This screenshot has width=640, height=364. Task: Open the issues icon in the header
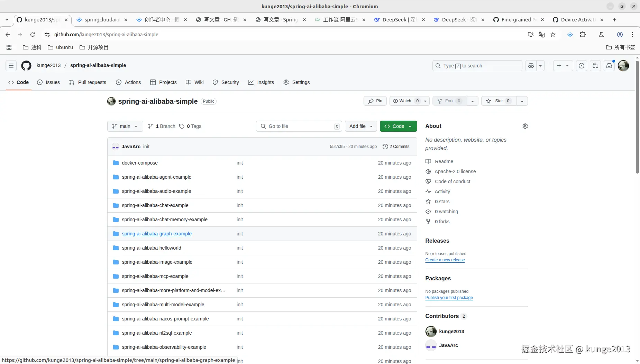[x=582, y=66]
